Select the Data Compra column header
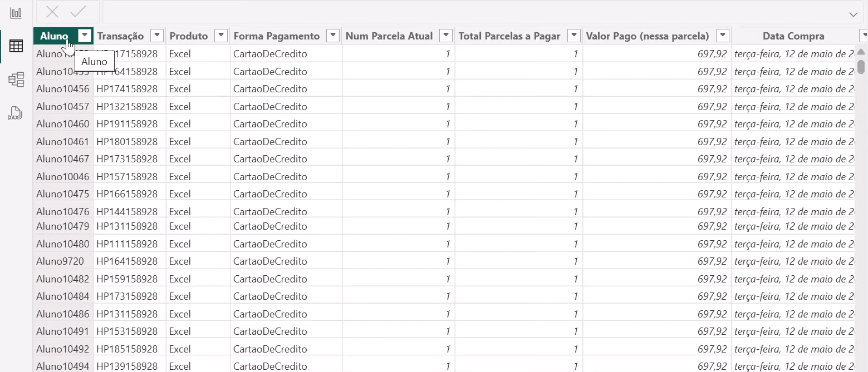Image resolution: width=868 pixels, height=372 pixels. point(793,36)
